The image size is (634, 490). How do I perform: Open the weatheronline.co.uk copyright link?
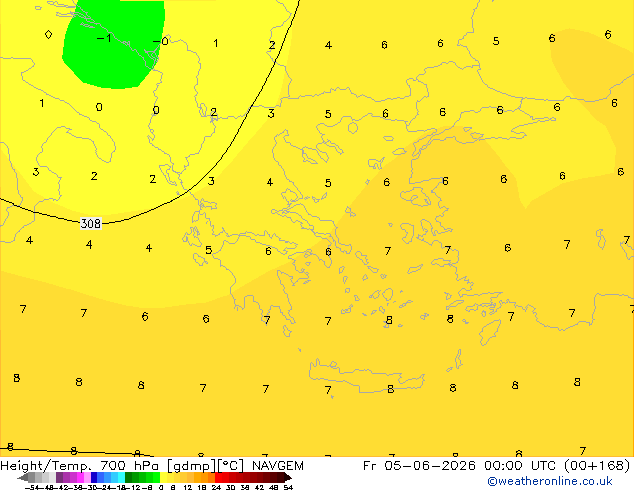(x=550, y=481)
